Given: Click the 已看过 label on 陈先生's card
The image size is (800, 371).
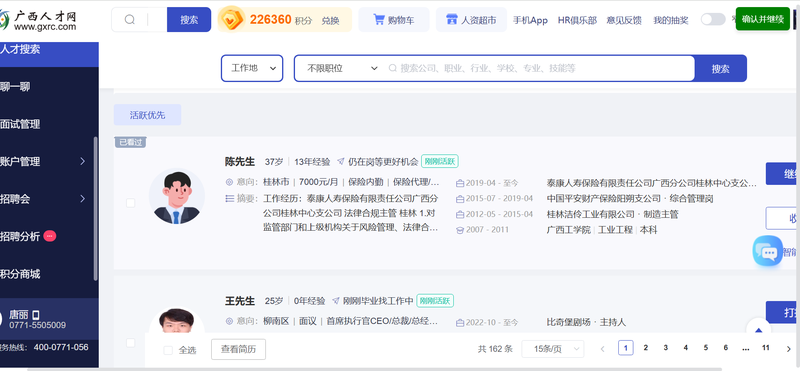Looking at the screenshot, I should coord(130,142).
